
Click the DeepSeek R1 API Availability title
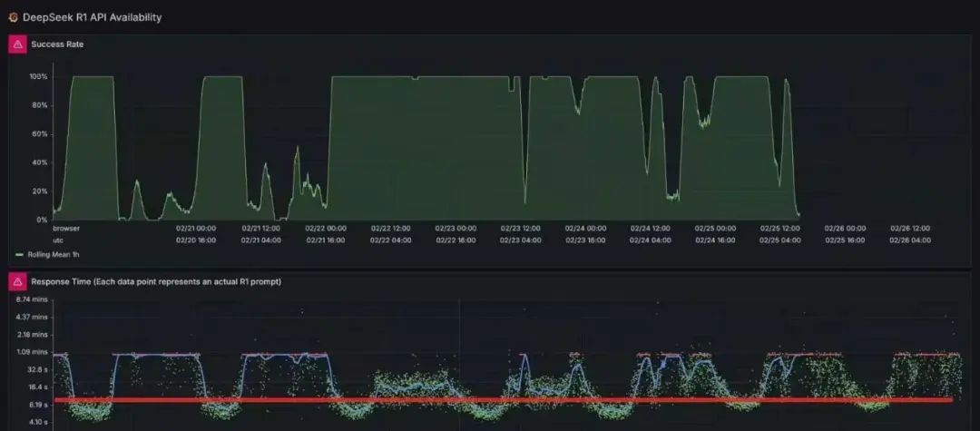[92, 17]
